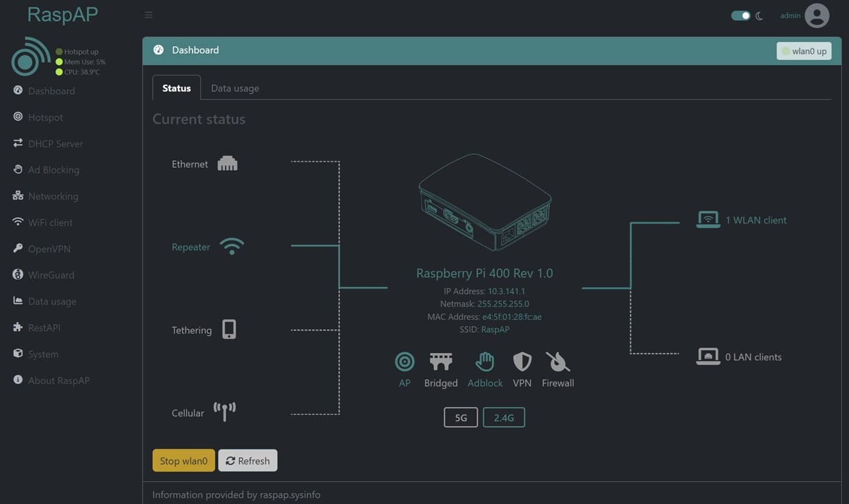This screenshot has height=504, width=849.
Task: Switch to the Data usage tab
Action: [x=235, y=88]
